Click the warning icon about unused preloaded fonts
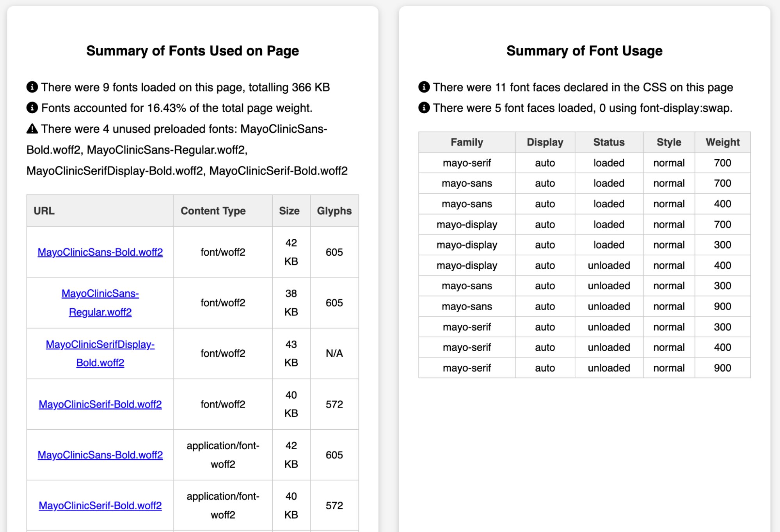The width and height of the screenshot is (780, 532). (32, 128)
